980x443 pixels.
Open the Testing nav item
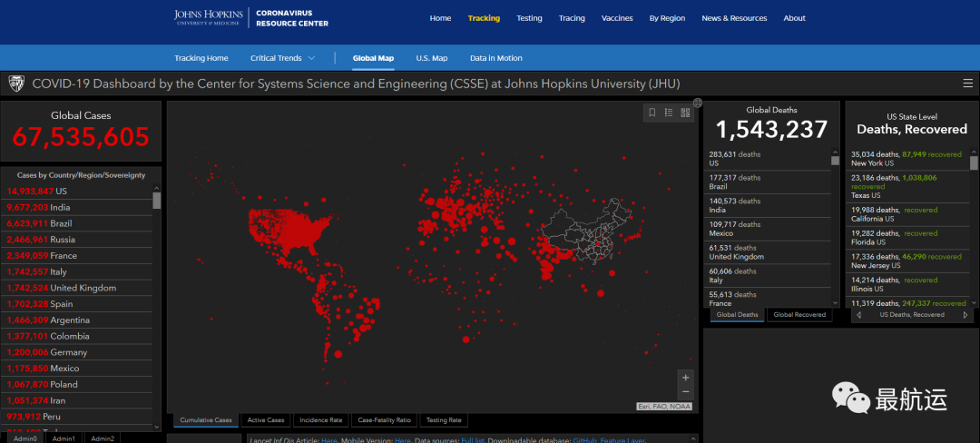coord(529,18)
